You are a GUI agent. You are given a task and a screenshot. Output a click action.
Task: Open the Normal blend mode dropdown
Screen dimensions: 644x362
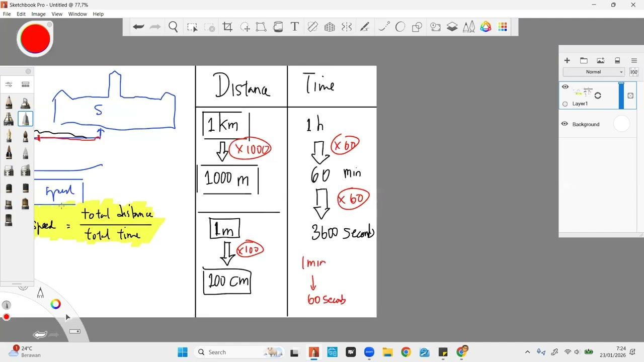point(594,72)
